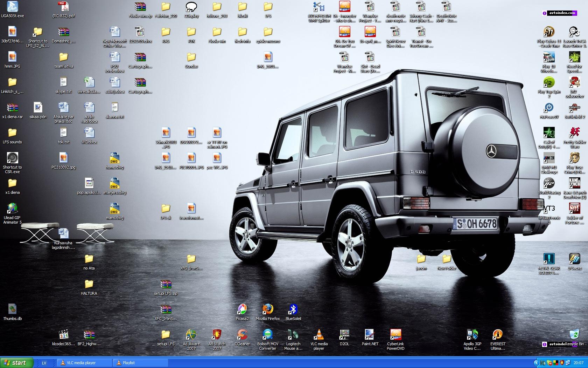Launch Pretty Soldier Wars shortcut

click(574, 132)
